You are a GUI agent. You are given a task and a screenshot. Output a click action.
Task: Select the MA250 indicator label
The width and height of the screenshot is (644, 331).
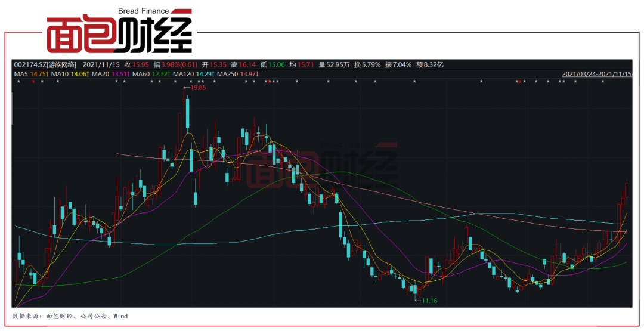227,75
